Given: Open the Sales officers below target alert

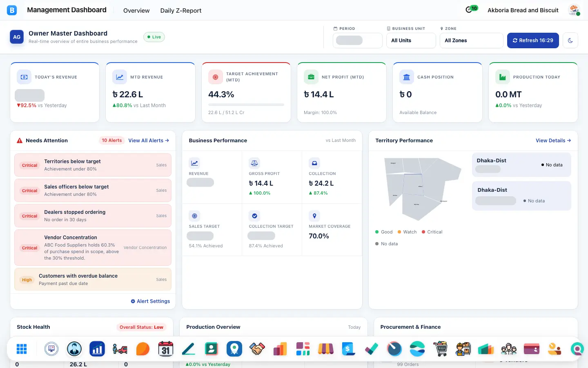Looking at the screenshot, I should click(x=93, y=191).
